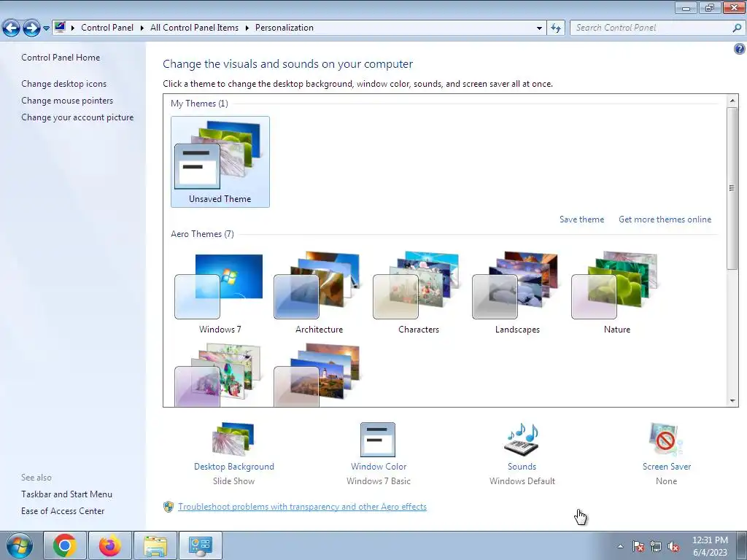Click the search magnifier icon
Viewport: 747px width, 560px height.
[737, 28]
